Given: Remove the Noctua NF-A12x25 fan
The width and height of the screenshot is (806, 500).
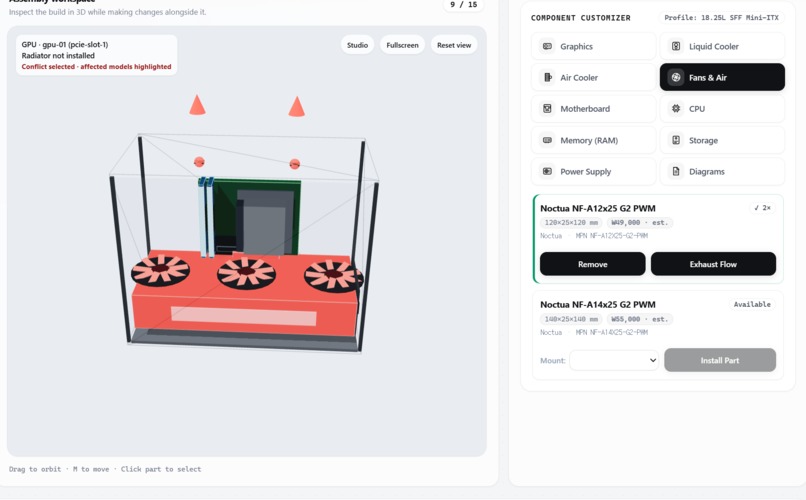Looking at the screenshot, I should tap(593, 264).
